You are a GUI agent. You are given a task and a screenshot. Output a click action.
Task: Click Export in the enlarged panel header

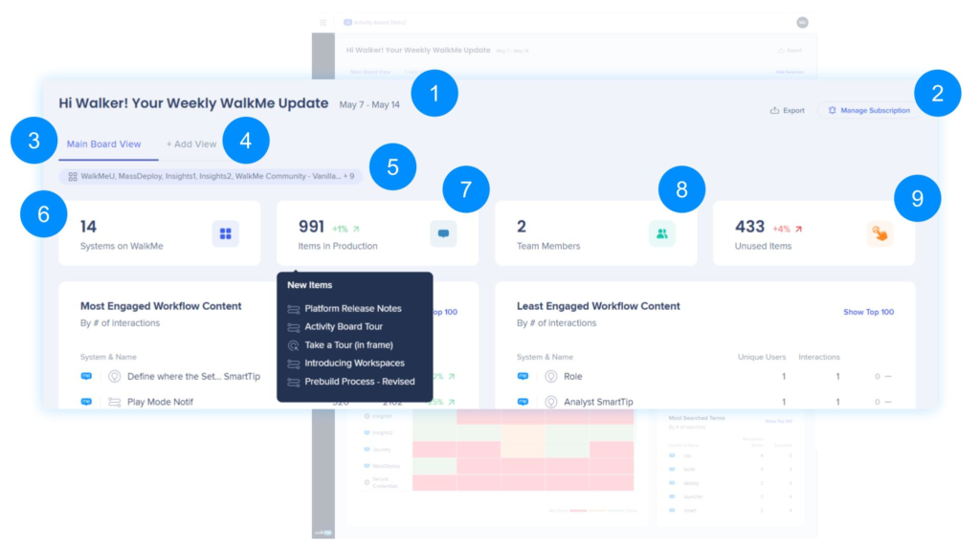click(x=788, y=111)
